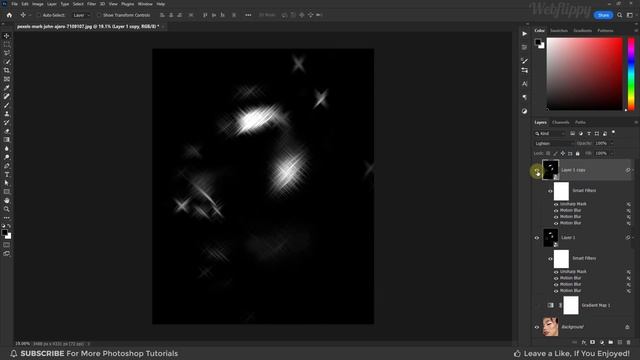
Task: Show the Gradient Map 1 layer visibility
Action: click(x=537, y=305)
